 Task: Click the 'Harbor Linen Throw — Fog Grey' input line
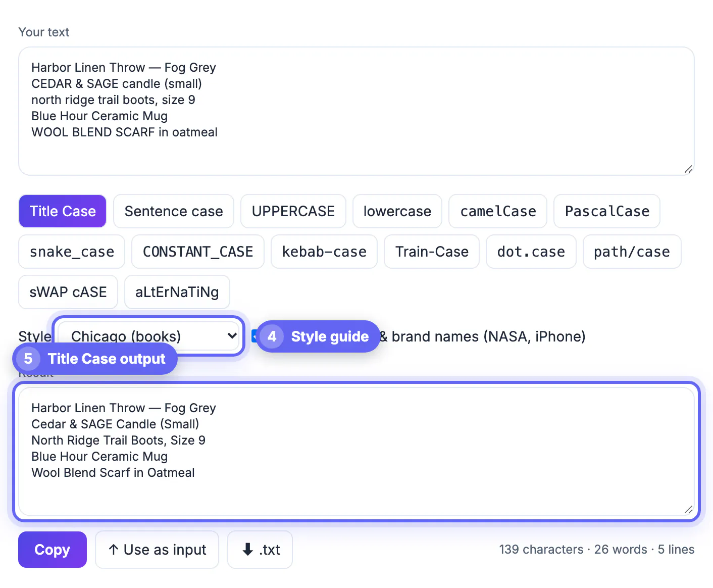point(124,68)
